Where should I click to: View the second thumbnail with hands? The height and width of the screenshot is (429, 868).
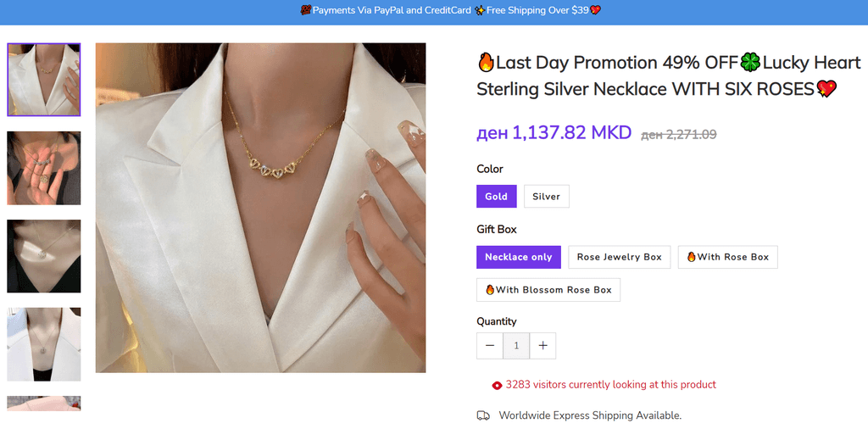[x=44, y=168]
